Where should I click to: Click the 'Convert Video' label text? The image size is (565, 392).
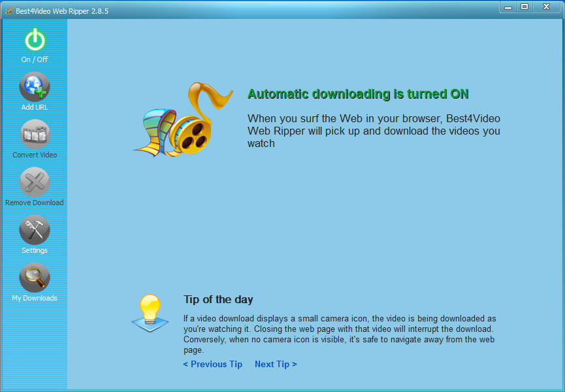(35, 155)
